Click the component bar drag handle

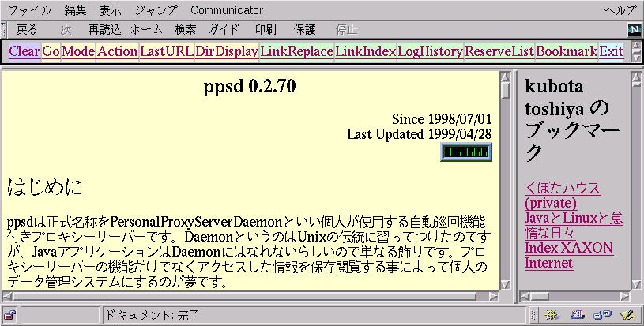(x=535, y=315)
